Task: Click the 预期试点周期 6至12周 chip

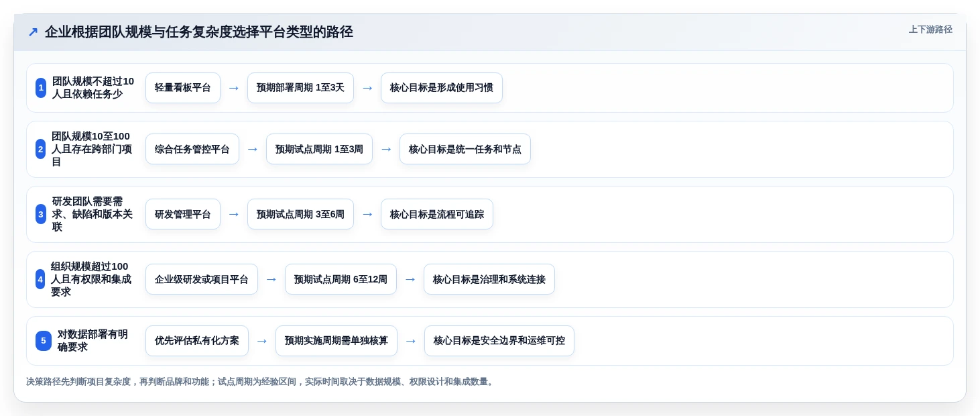Action: click(341, 279)
